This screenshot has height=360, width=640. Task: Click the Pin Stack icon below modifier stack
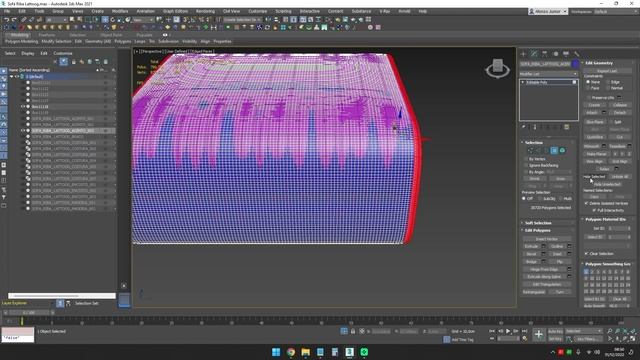524,127
